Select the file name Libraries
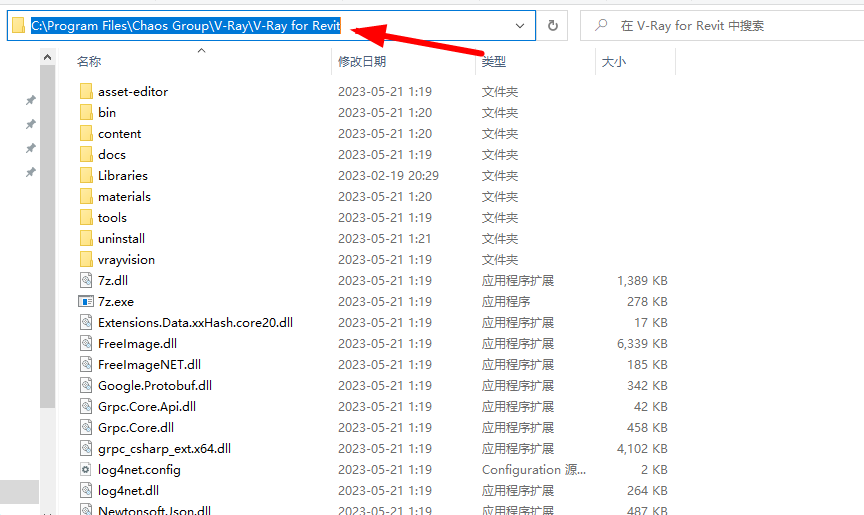This screenshot has width=864, height=515. (x=123, y=175)
